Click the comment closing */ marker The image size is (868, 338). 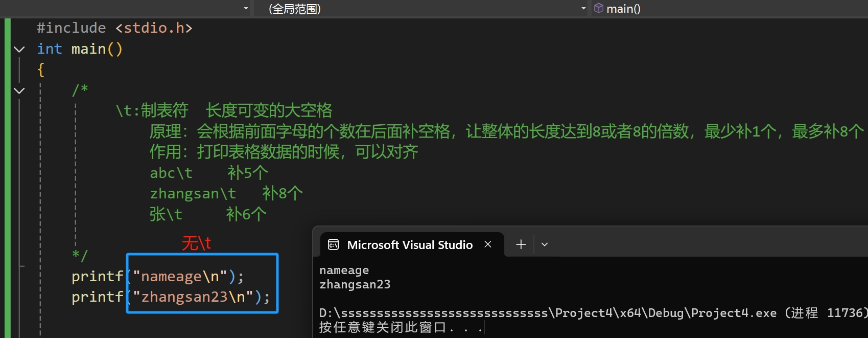(x=80, y=255)
